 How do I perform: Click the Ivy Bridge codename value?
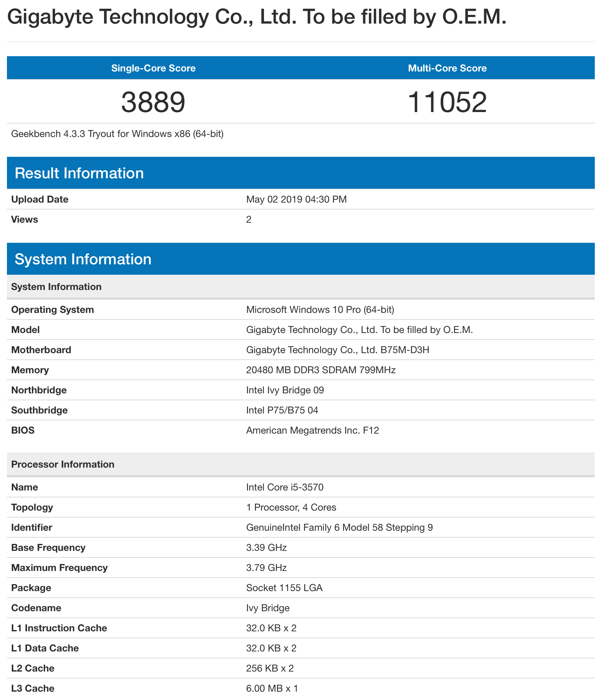[x=268, y=608]
